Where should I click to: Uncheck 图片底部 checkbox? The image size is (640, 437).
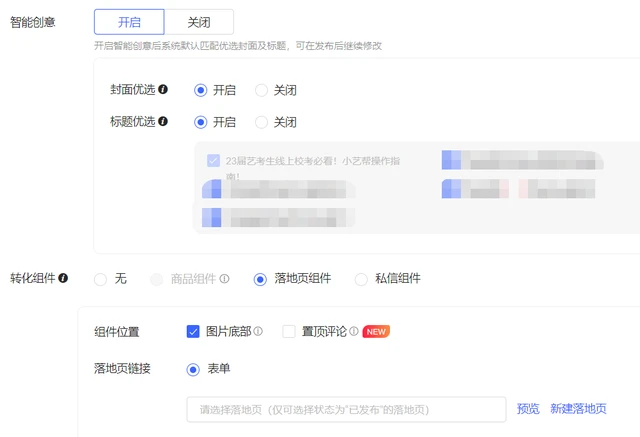click(x=193, y=331)
